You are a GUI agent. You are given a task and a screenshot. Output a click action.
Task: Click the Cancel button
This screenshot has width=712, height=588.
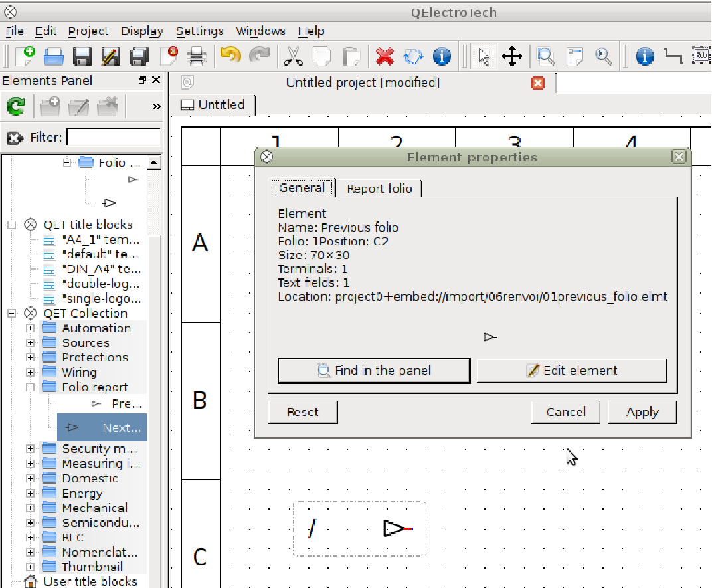(x=566, y=412)
